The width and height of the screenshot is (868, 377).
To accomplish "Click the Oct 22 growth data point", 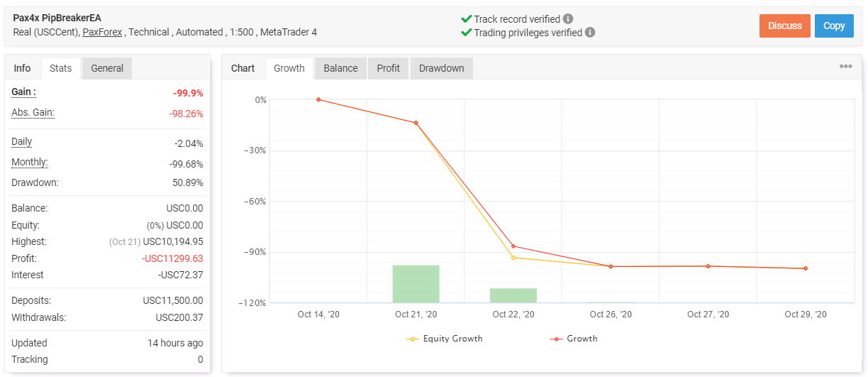I will [x=513, y=246].
